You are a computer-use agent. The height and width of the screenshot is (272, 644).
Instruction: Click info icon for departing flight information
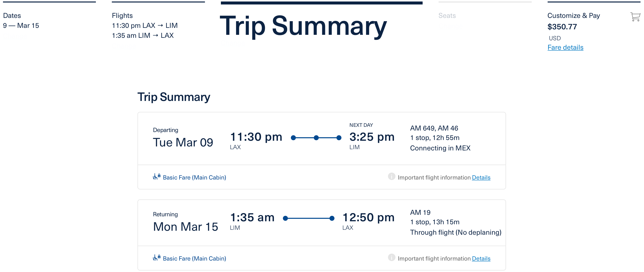(x=391, y=177)
